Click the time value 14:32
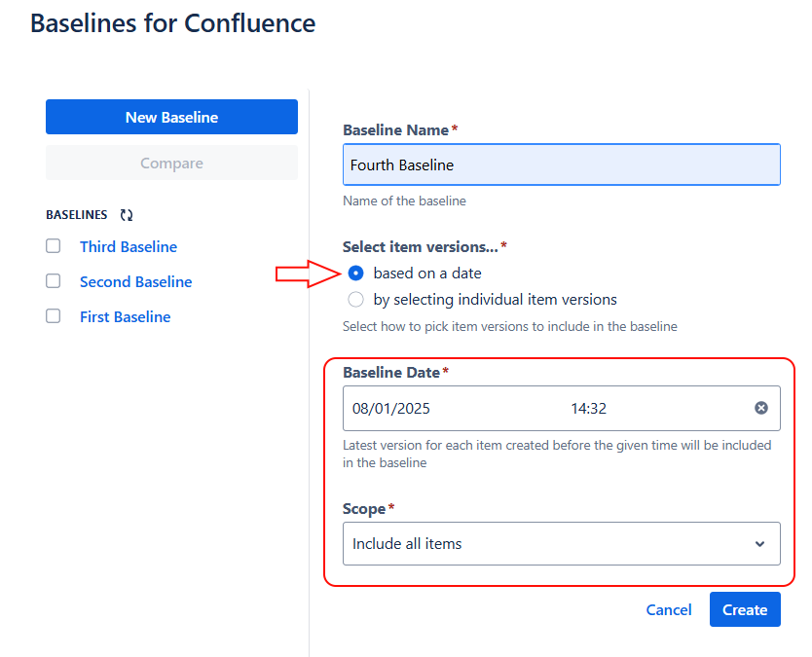The width and height of the screenshot is (812, 657). (589, 408)
